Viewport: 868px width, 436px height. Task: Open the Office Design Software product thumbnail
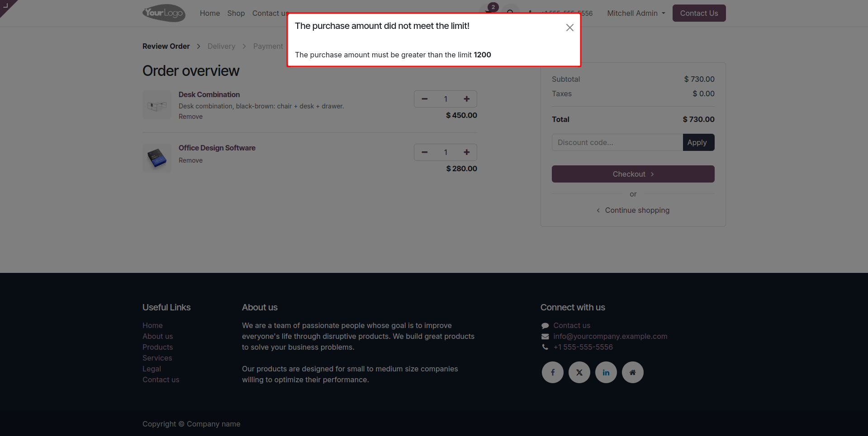tap(157, 158)
